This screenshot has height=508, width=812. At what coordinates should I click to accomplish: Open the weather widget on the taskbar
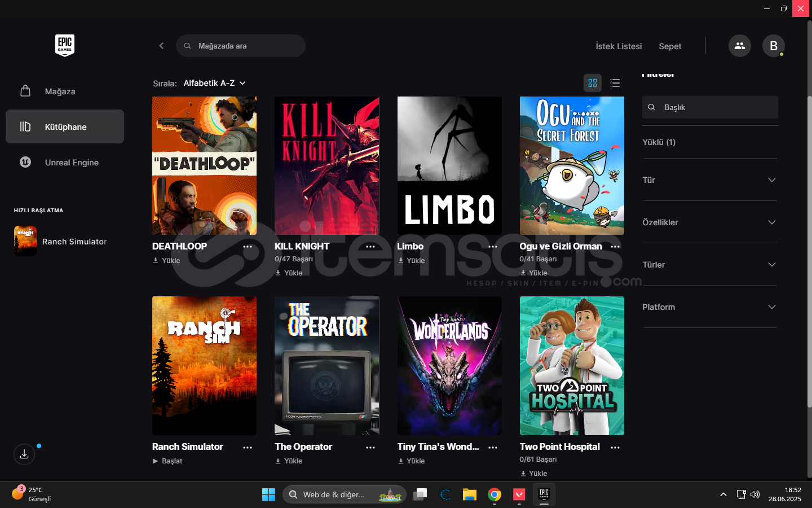(x=33, y=494)
